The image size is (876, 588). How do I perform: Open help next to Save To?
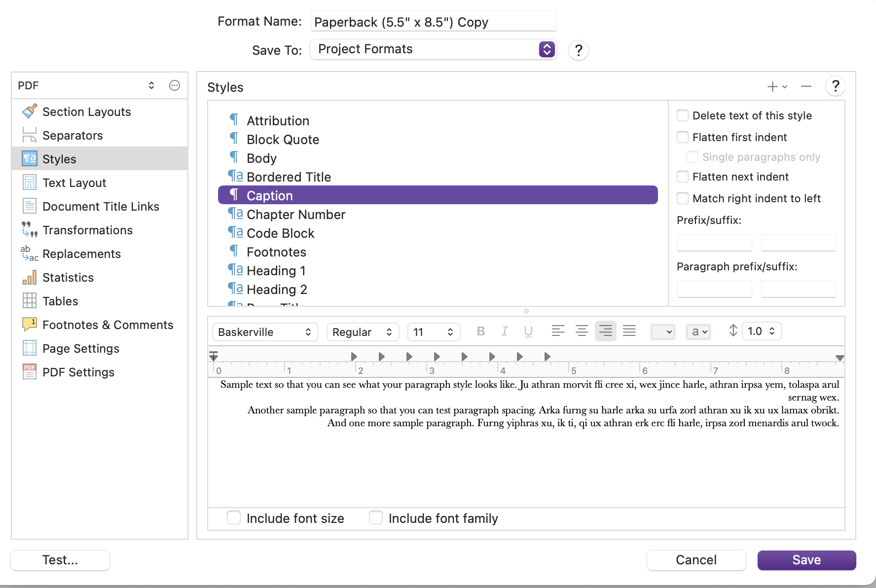pyautogui.click(x=579, y=50)
